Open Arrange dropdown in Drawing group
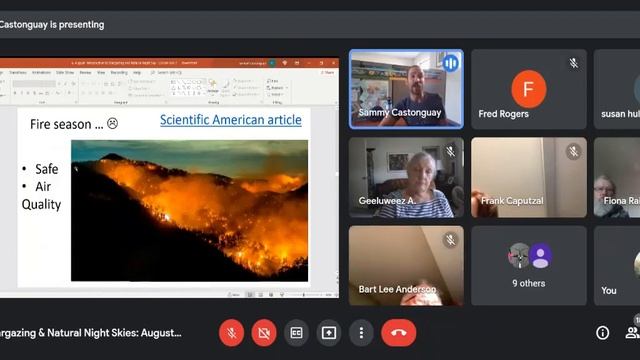 (x=213, y=87)
